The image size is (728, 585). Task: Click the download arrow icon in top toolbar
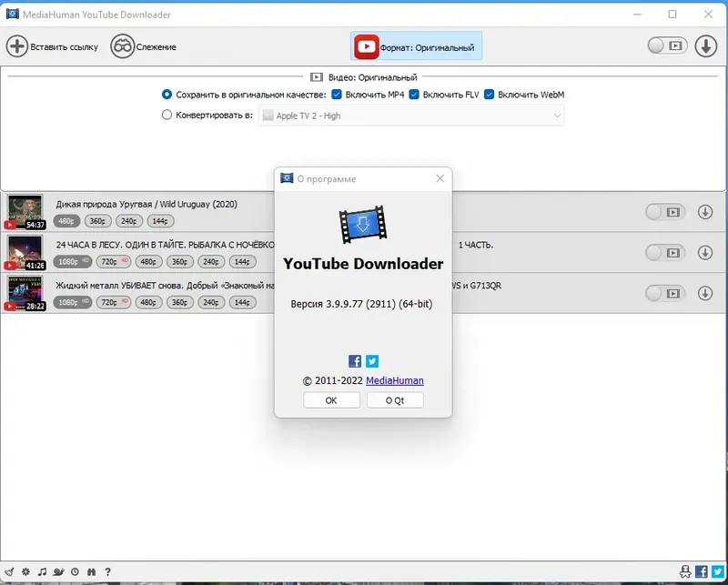[x=707, y=45]
